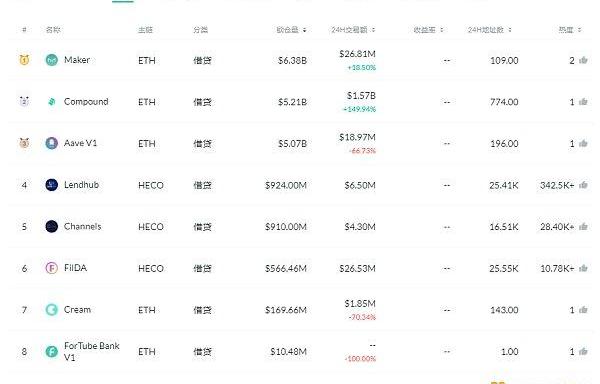Click the FilDA logo icon
Image resolution: width=600 pixels, height=384 pixels.
click(52, 268)
